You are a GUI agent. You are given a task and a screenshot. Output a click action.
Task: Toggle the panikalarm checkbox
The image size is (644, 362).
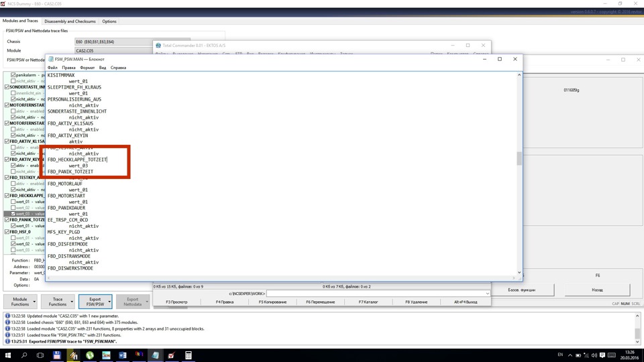click(13, 75)
